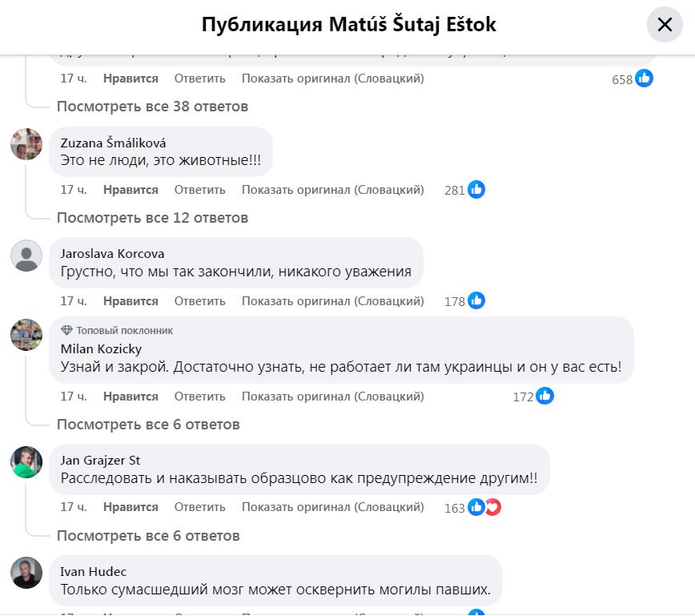This screenshot has width=695, height=616.
Task: Open Jaroslava Korcova's default avatar
Action: (26, 256)
